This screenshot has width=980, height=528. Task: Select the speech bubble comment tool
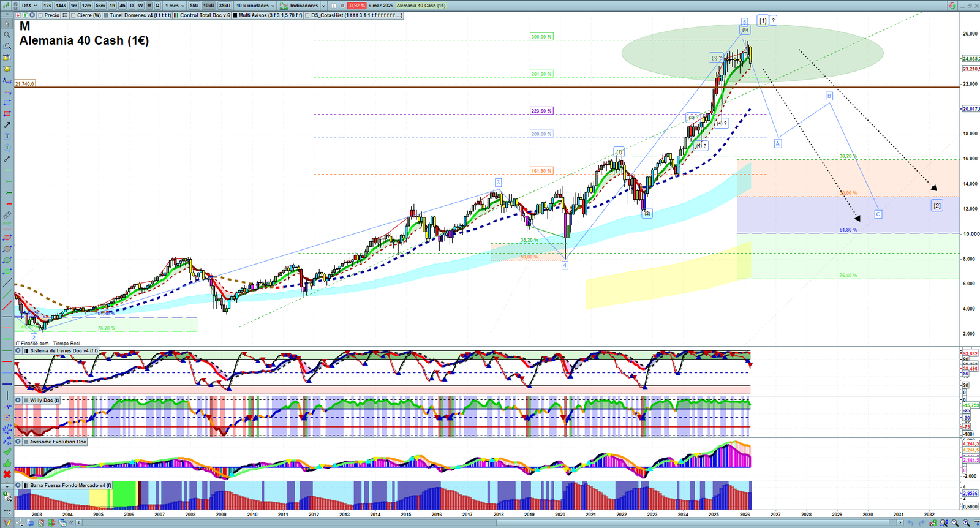[7, 148]
